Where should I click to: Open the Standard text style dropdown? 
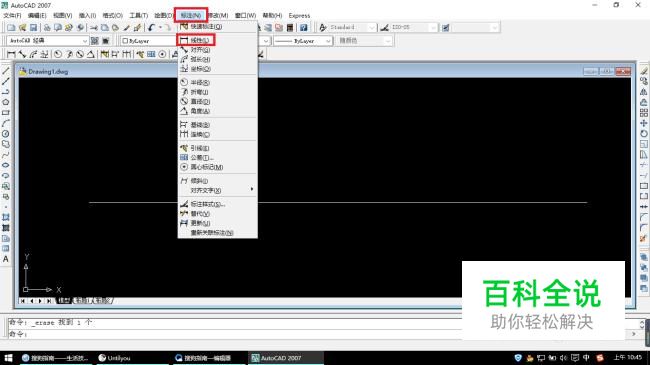tap(352, 28)
